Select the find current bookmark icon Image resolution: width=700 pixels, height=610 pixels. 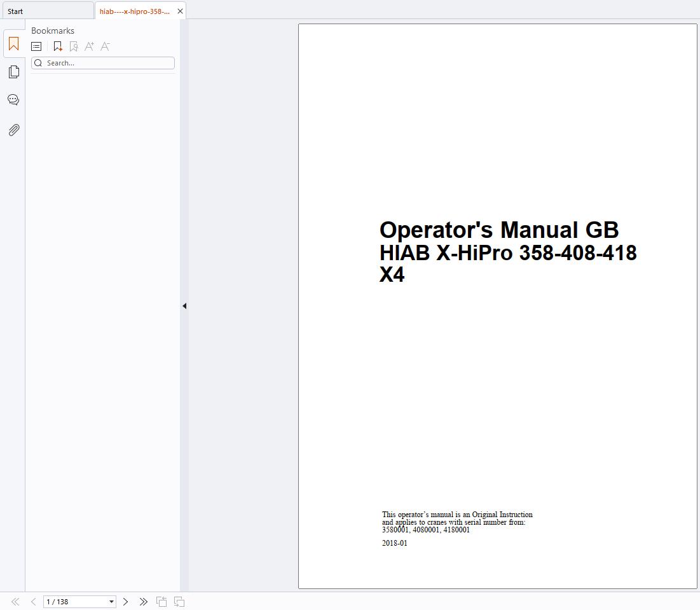[x=73, y=46]
